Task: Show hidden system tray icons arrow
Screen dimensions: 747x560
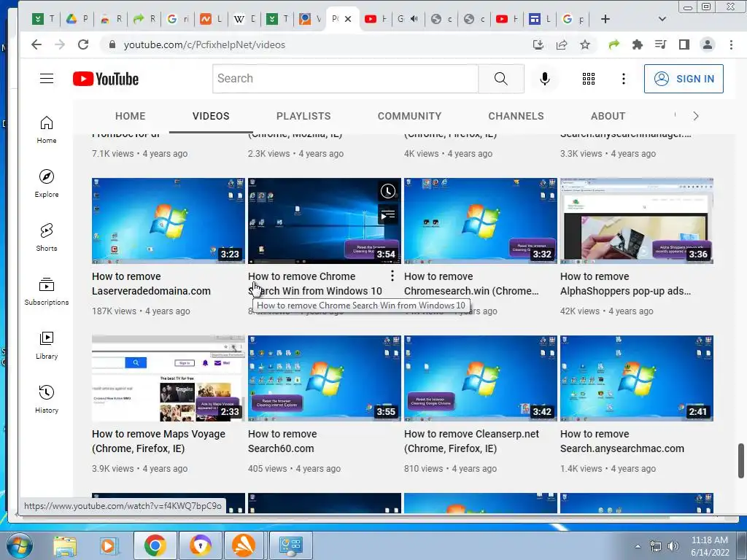Action: click(x=638, y=546)
